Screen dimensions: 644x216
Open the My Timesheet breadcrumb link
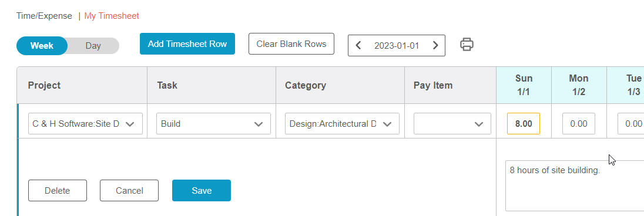coord(112,16)
